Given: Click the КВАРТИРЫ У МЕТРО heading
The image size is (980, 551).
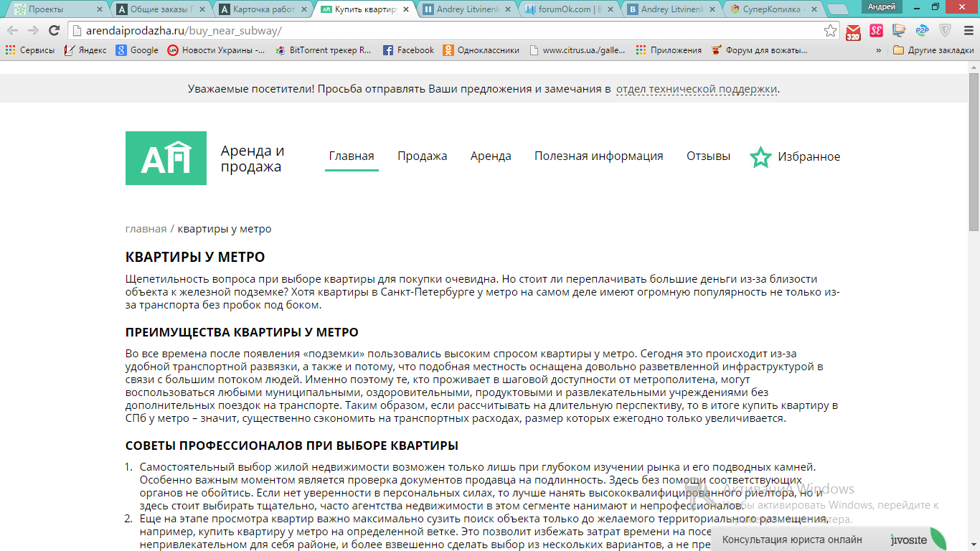Looking at the screenshot, I should (x=195, y=258).
